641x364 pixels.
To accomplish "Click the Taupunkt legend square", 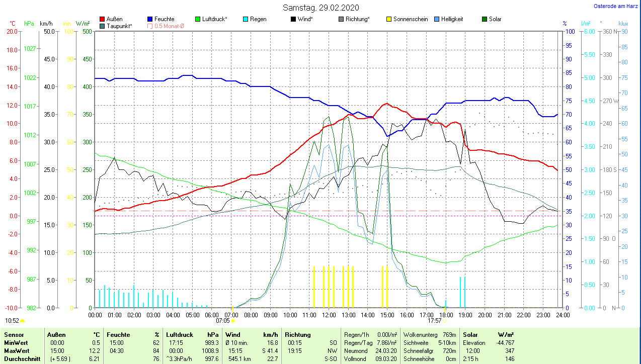I will pos(103,26).
